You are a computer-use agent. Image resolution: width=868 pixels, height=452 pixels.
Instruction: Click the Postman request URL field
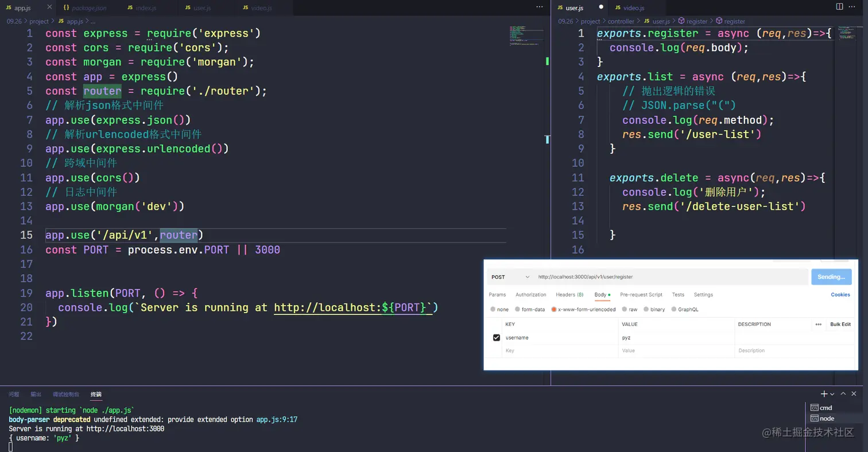[x=671, y=277]
